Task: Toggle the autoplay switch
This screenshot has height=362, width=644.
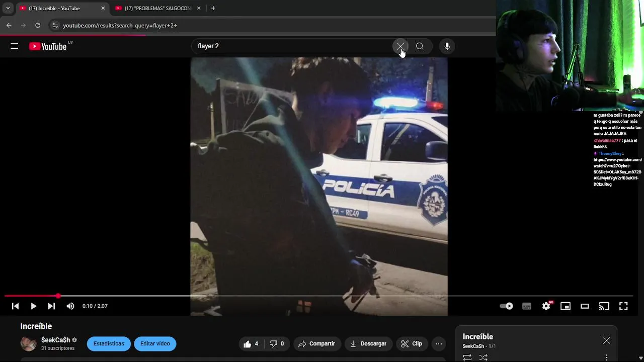Action: click(x=506, y=306)
